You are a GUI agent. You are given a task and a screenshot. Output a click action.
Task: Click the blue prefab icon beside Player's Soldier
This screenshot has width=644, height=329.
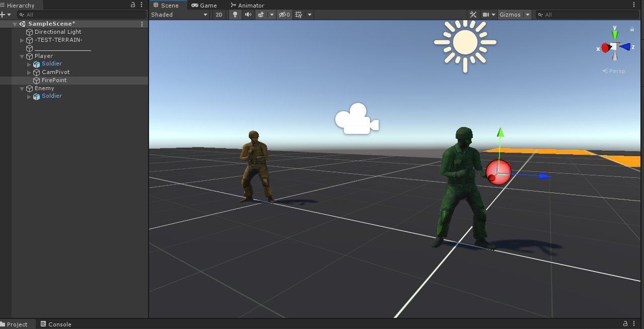[36, 64]
